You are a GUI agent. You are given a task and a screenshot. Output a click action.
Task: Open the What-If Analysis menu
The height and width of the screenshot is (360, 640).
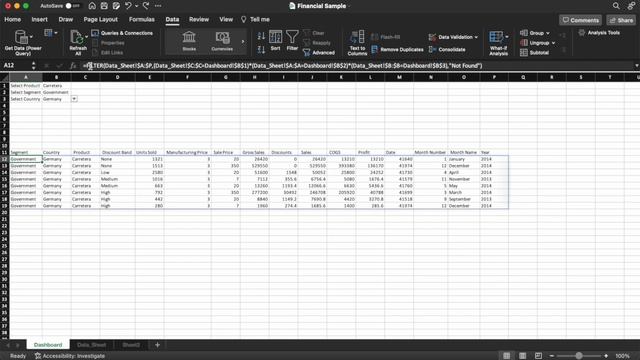(x=498, y=43)
